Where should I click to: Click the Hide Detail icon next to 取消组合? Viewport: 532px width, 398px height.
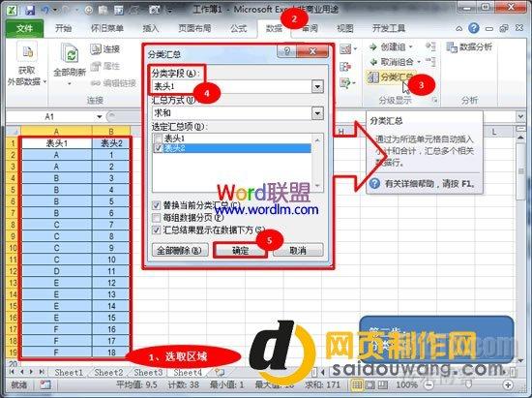click(x=430, y=61)
